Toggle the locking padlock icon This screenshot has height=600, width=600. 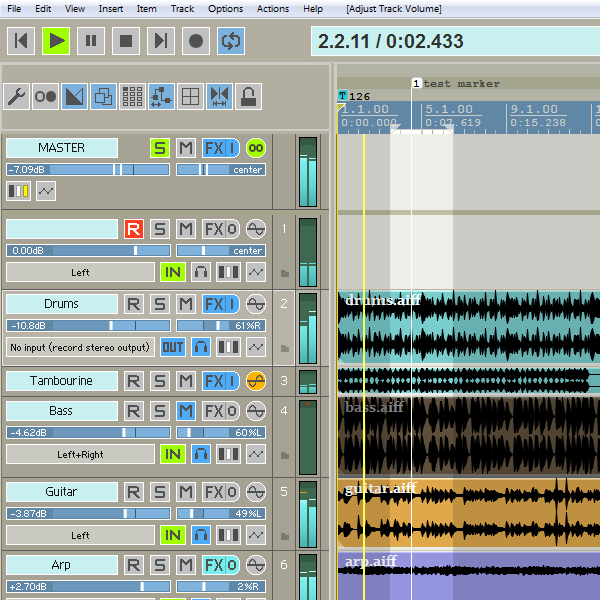tap(248, 97)
